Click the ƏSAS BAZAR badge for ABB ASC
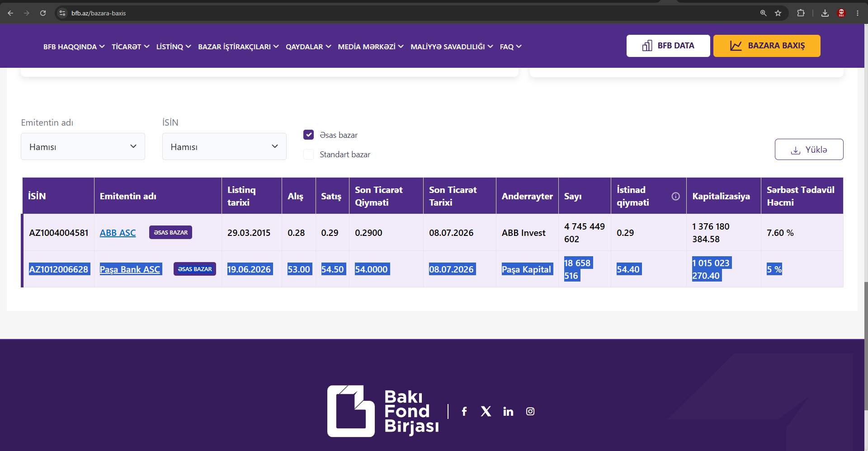Image resolution: width=868 pixels, height=451 pixels. (170, 232)
